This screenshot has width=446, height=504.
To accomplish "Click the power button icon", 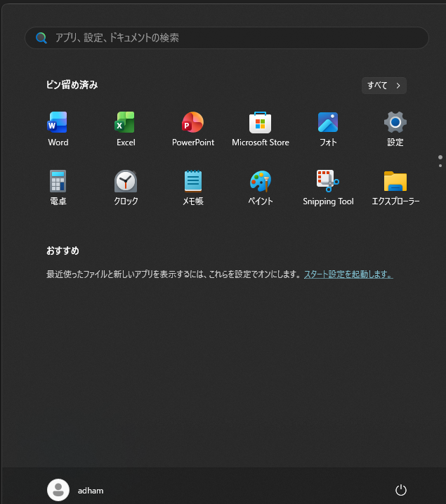I will 400,490.
